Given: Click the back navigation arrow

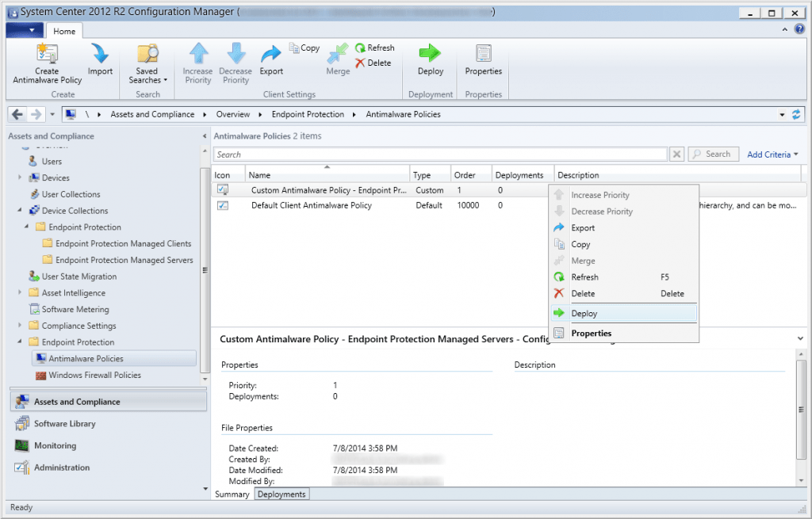Looking at the screenshot, I should point(17,114).
